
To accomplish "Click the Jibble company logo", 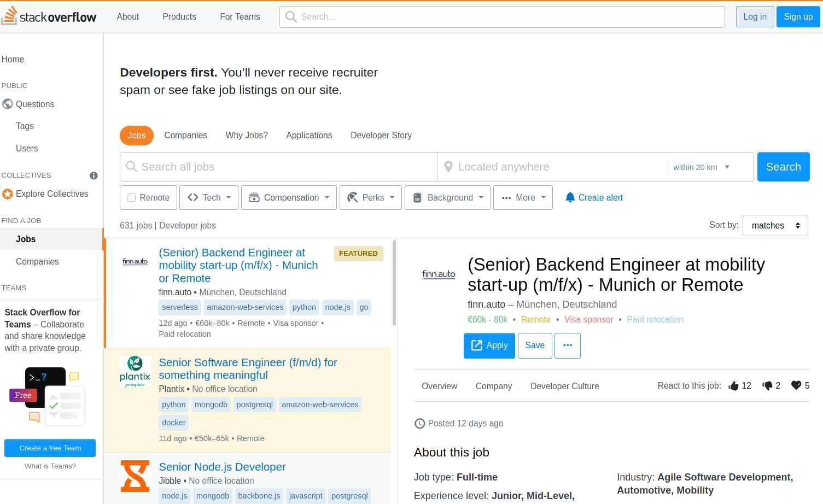I will (135, 476).
